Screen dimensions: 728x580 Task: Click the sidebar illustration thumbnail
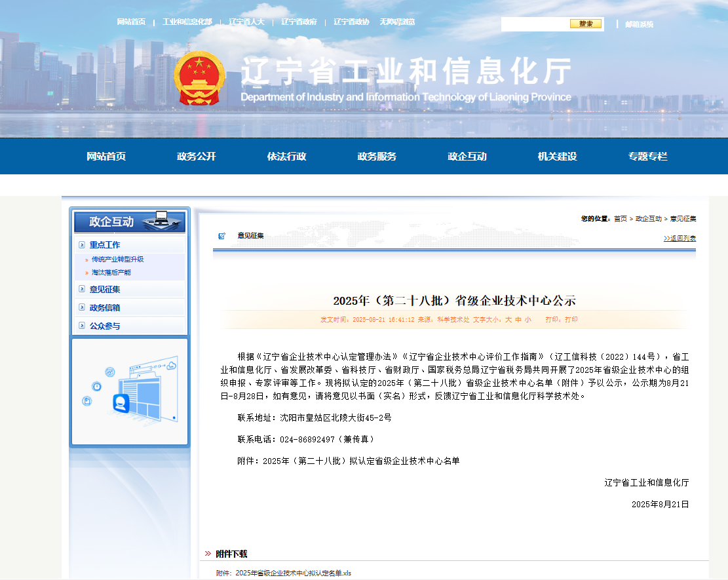(130, 391)
